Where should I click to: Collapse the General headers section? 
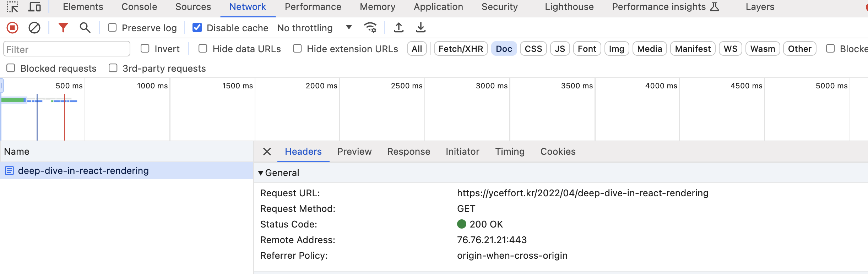261,173
